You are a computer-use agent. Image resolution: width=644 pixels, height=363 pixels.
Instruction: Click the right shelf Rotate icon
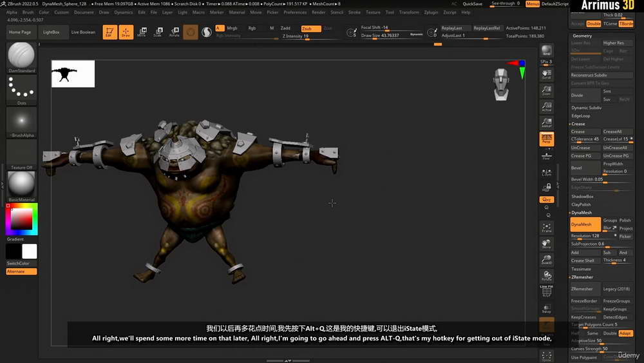click(547, 276)
